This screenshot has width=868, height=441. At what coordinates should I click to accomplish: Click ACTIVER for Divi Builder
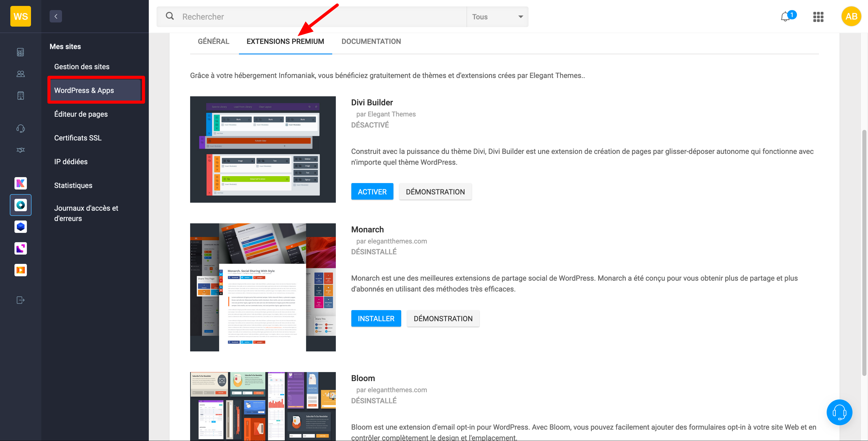click(372, 191)
